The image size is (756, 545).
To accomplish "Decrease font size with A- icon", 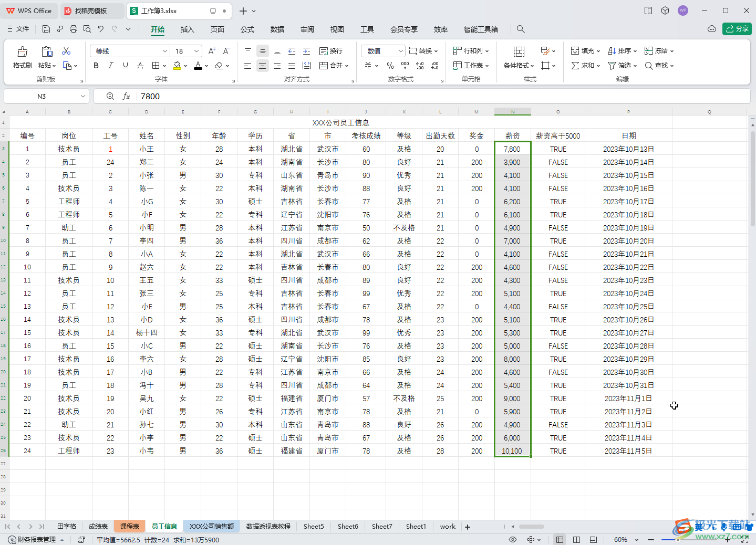I will pos(226,51).
